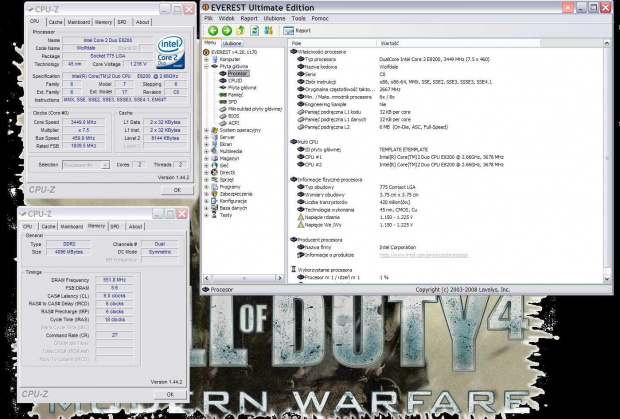Click the Konfiguracja icon in tree
The width and height of the screenshot is (620, 419).
click(x=214, y=201)
